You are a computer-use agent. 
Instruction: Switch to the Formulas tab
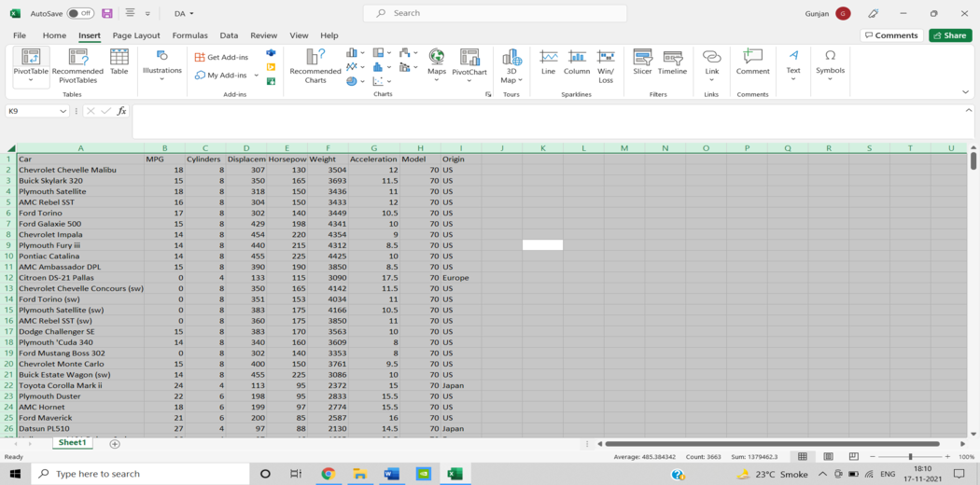click(x=190, y=35)
